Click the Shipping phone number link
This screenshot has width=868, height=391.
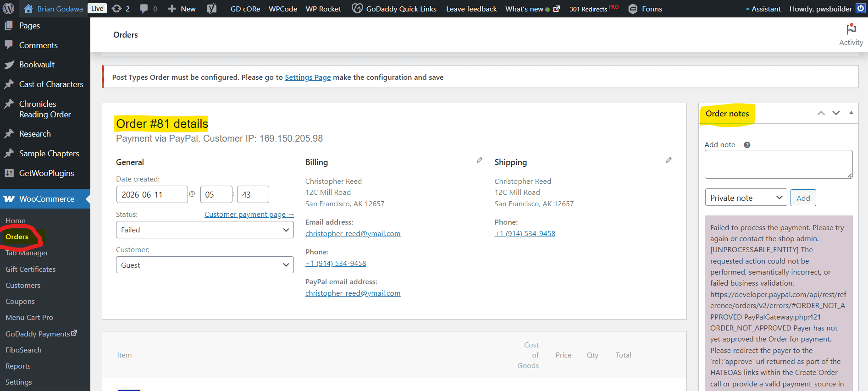click(x=525, y=234)
